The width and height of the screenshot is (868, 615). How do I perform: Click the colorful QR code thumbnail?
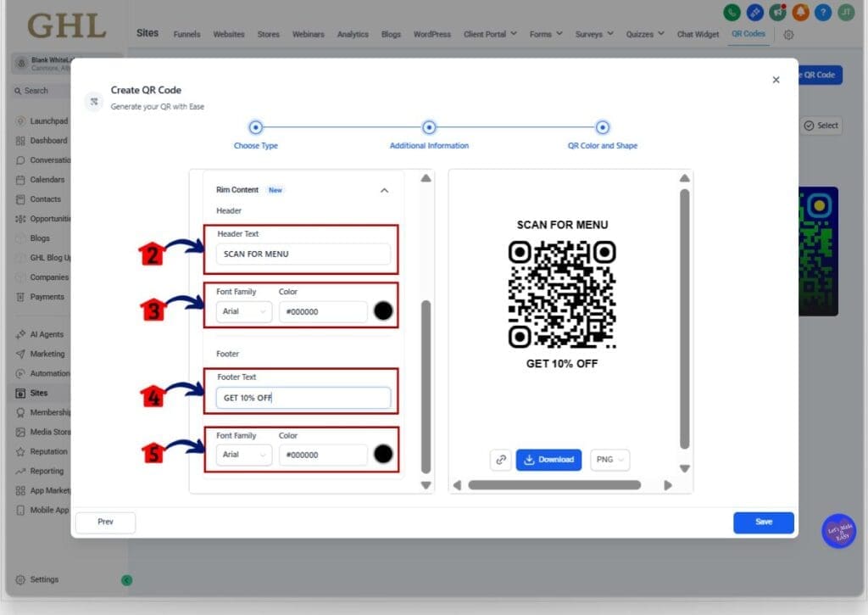818,252
